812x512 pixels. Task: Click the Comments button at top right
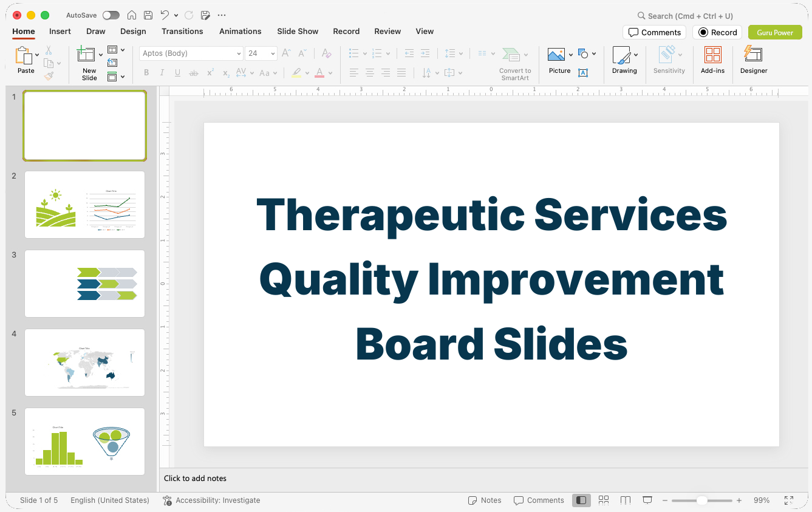point(654,32)
